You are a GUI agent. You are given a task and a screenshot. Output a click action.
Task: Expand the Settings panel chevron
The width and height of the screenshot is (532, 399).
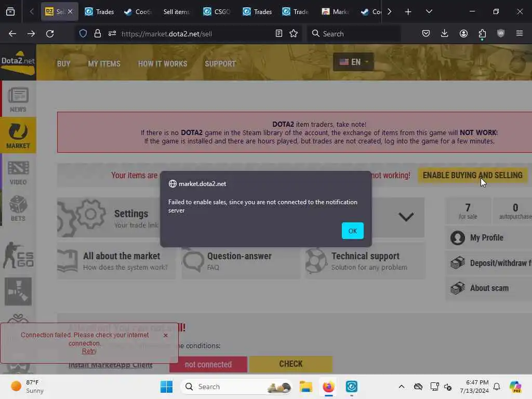point(406,217)
